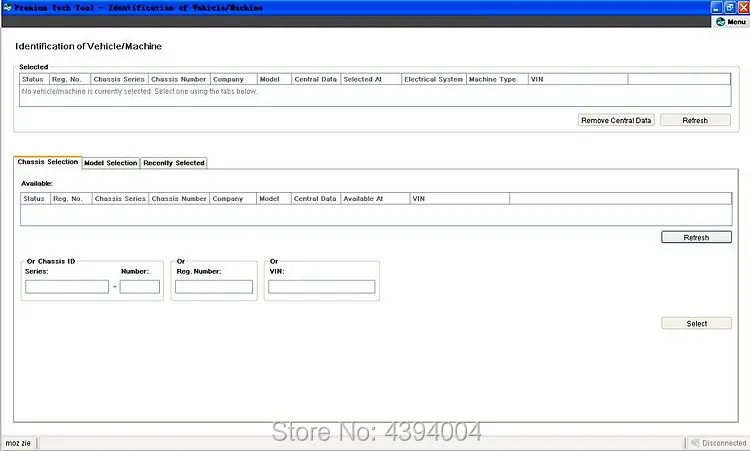
Task: Click the 'No vehicle/machine is currently selected' message
Action: [x=140, y=91]
